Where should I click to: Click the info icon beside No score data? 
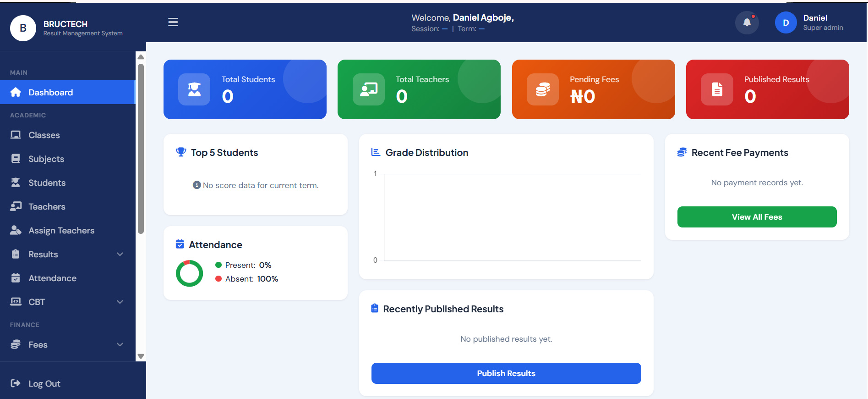click(197, 185)
